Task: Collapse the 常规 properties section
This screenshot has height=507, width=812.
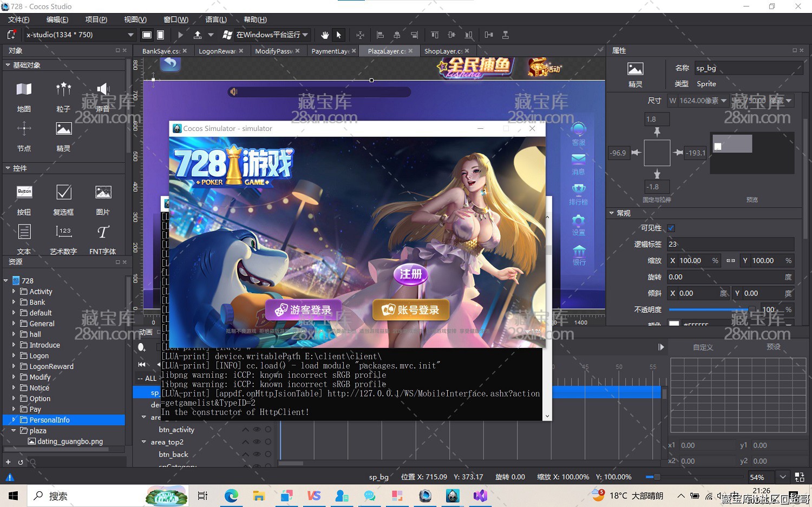Action: click(611, 213)
